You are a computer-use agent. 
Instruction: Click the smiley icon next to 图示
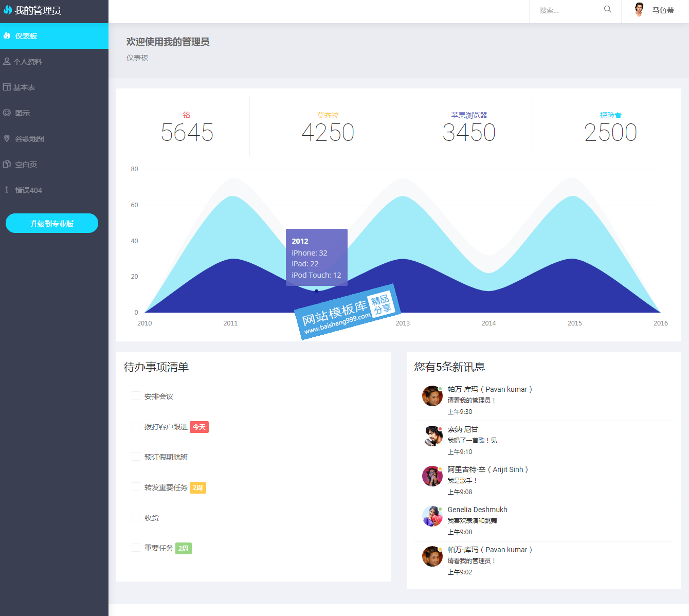point(7,113)
